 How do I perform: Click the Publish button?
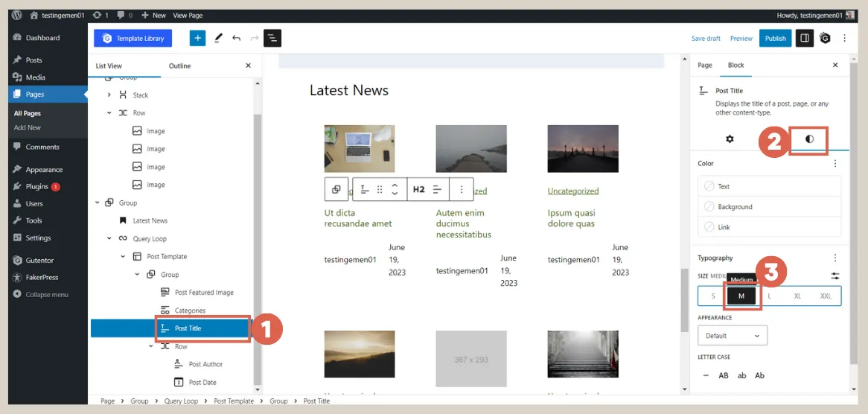[775, 38]
